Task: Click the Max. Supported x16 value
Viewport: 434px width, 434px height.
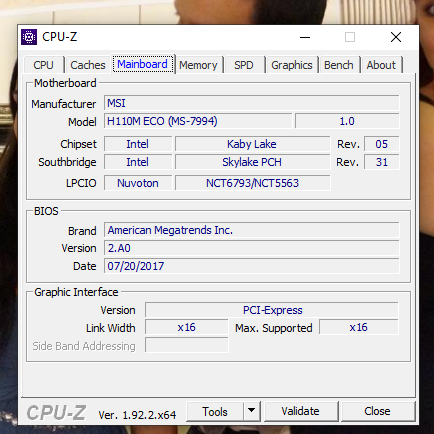Action: coord(359,327)
